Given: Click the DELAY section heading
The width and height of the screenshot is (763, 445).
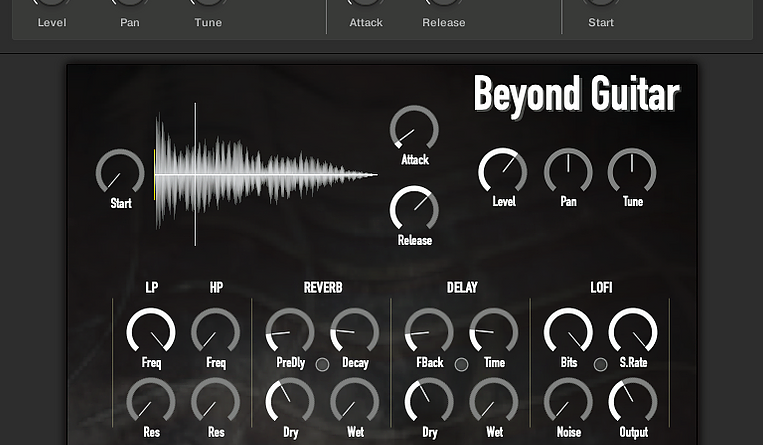Looking at the screenshot, I should 462,287.
